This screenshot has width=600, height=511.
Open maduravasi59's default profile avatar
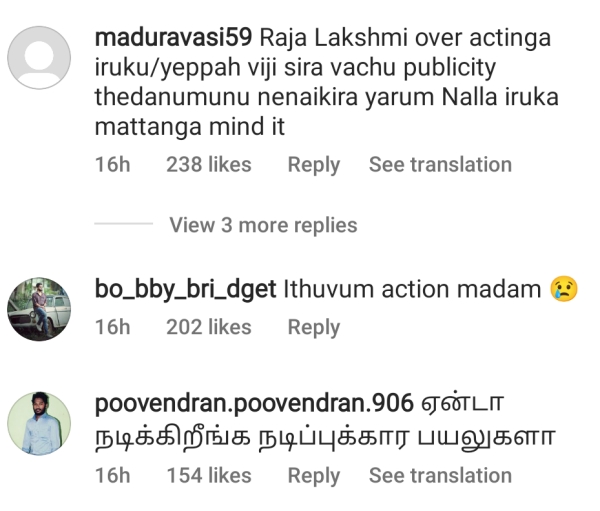[x=39, y=58]
